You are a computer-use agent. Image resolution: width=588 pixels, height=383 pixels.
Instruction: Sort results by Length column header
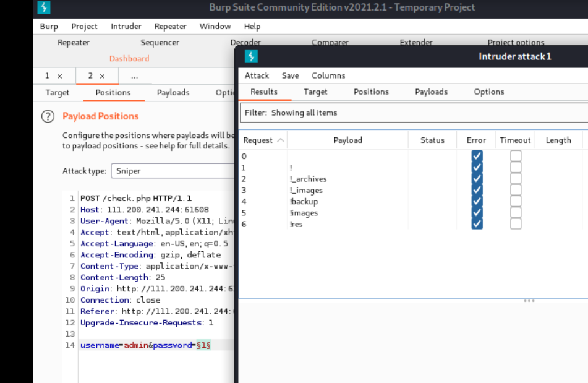[x=558, y=140]
